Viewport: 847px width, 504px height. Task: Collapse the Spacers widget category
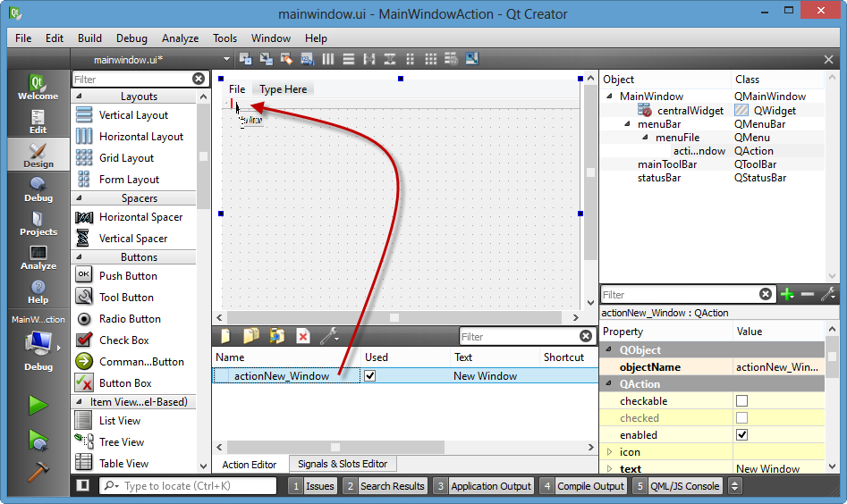(x=80, y=198)
